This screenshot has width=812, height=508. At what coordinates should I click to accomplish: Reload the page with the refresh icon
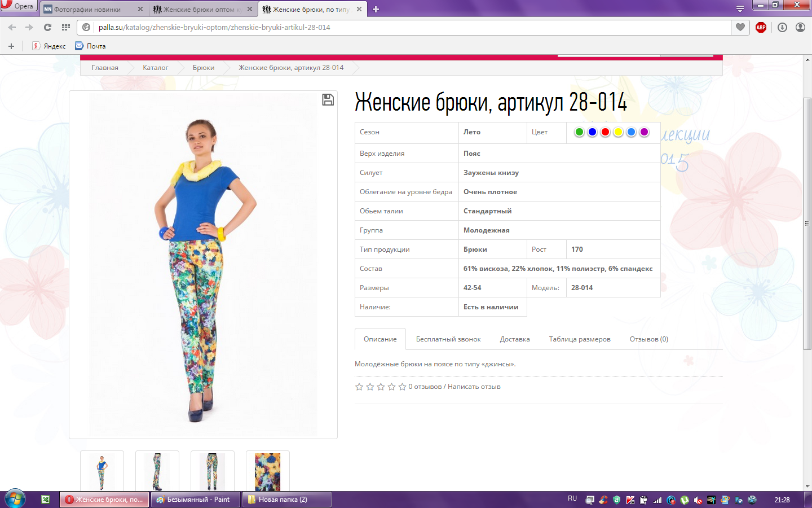47,27
